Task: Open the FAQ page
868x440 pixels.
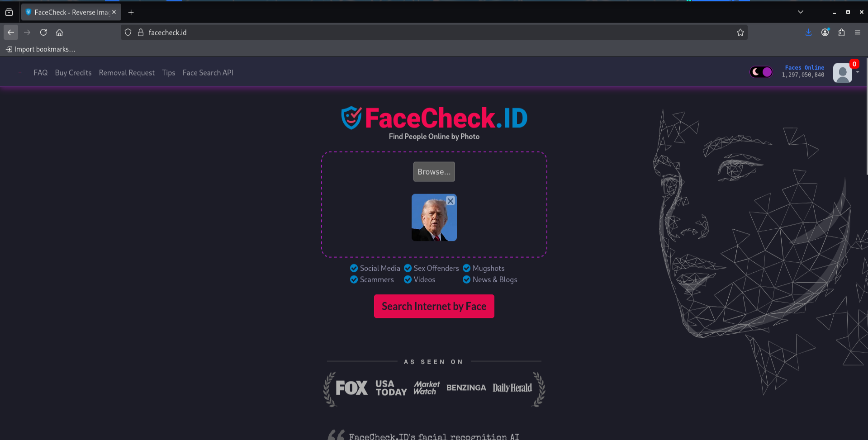Action: 41,72
